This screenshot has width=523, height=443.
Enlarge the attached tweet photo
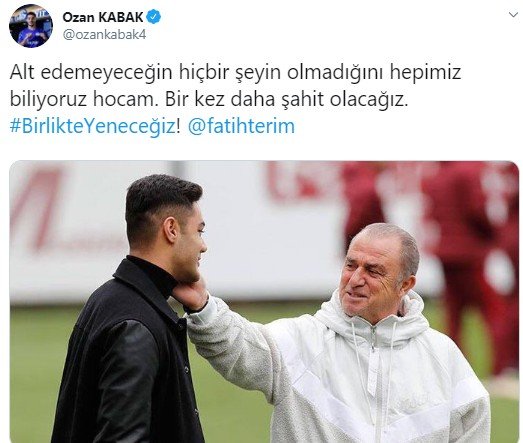[x=264, y=302]
